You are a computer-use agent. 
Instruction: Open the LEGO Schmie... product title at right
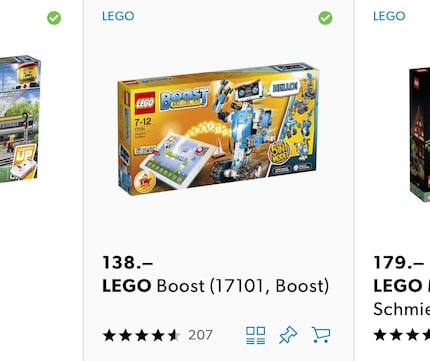(402, 297)
